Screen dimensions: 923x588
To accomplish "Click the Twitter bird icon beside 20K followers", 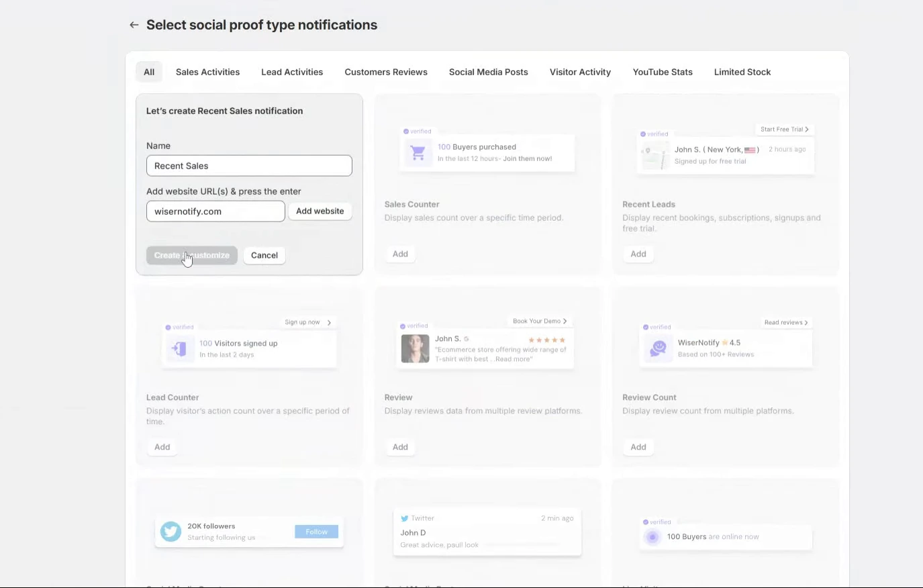I will (171, 532).
